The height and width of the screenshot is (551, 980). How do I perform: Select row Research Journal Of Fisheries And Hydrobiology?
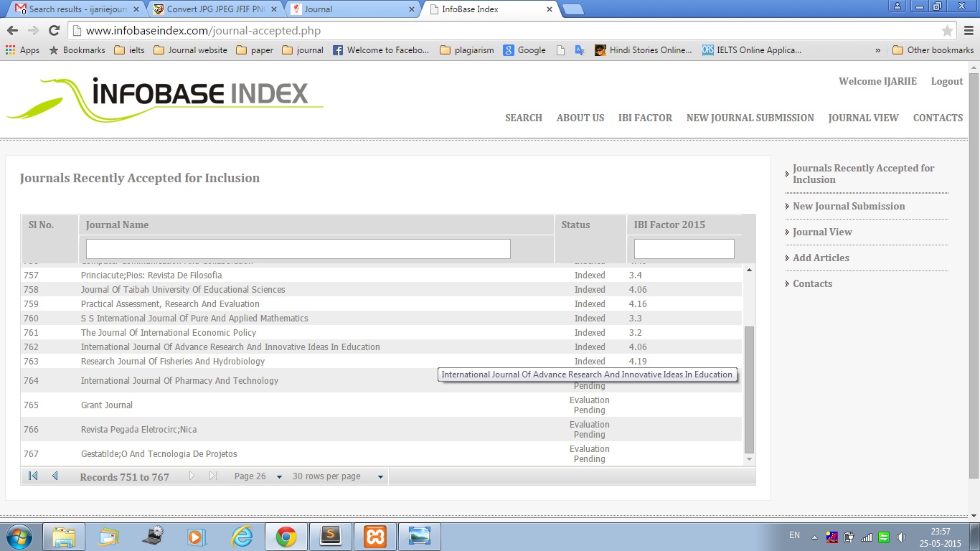point(381,362)
